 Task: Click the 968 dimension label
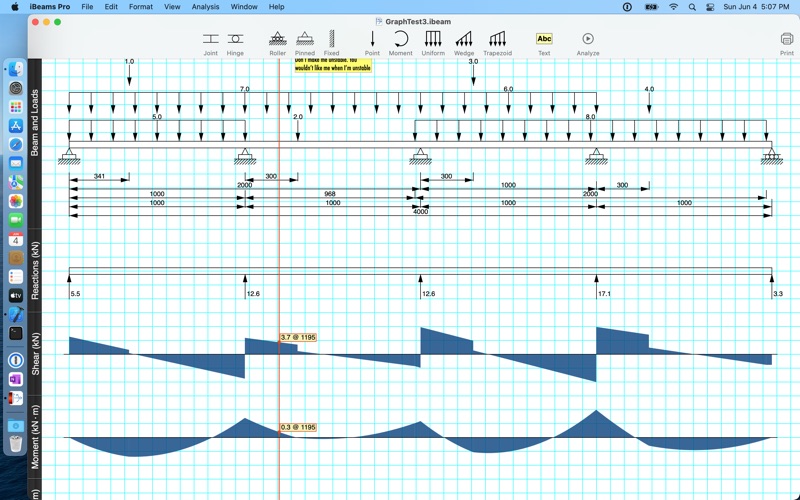point(330,194)
